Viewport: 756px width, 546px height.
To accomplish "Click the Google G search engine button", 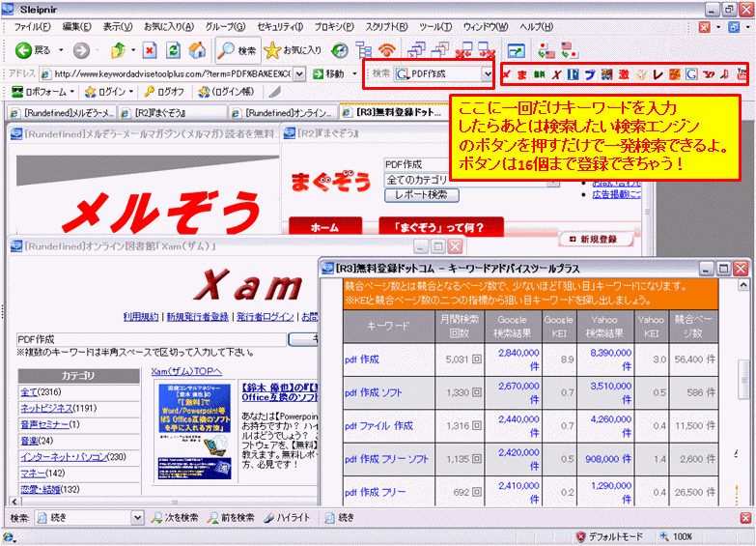I will coord(691,74).
